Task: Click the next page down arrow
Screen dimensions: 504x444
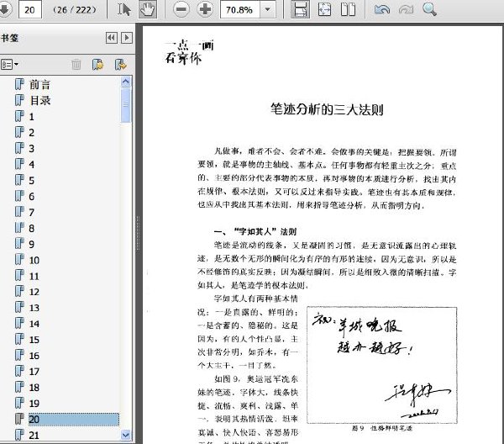Action: (x=4, y=9)
